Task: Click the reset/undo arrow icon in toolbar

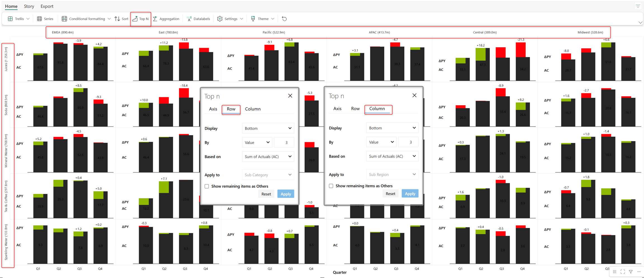Action: tap(284, 19)
